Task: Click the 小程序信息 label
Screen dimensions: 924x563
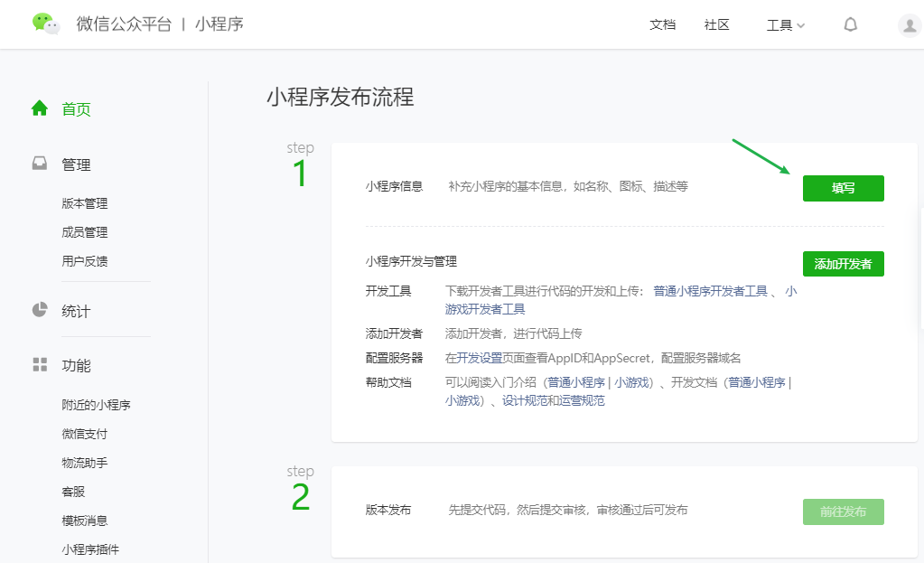Action: [x=394, y=186]
